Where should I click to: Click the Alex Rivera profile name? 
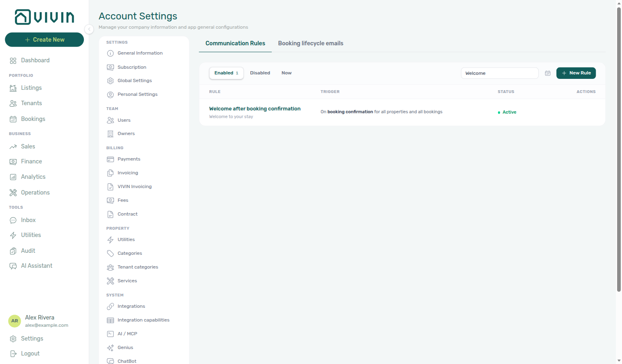[40, 317]
